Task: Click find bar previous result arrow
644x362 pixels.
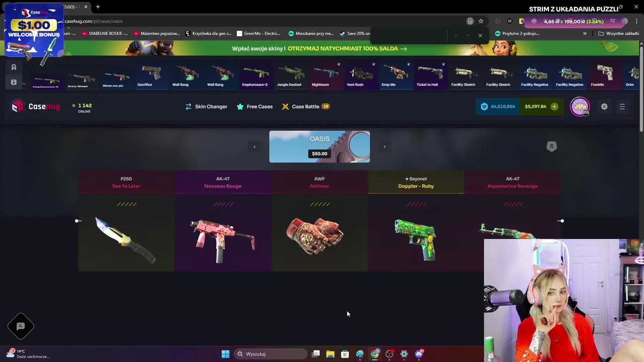Action: tap(456, 35)
